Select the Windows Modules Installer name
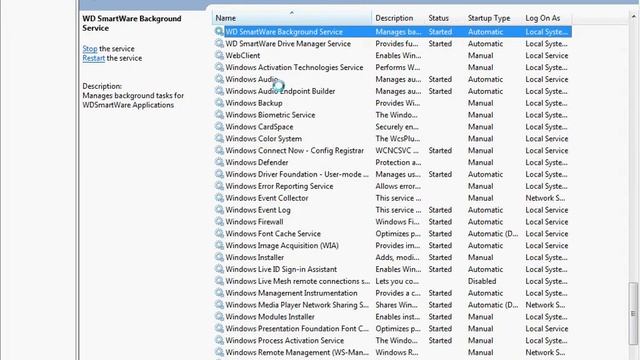640x360 pixels. [270, 316]
